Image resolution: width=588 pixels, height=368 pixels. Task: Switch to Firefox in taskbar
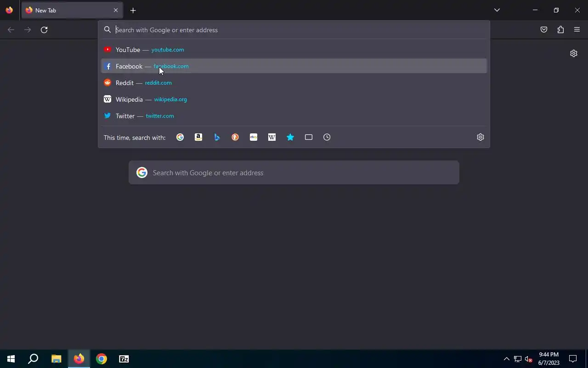pos(79,359)
